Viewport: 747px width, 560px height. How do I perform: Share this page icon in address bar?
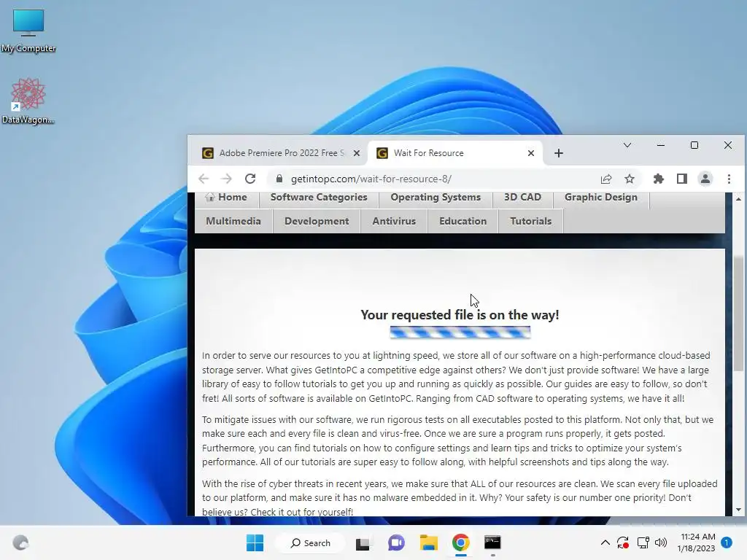pos(606,179)
